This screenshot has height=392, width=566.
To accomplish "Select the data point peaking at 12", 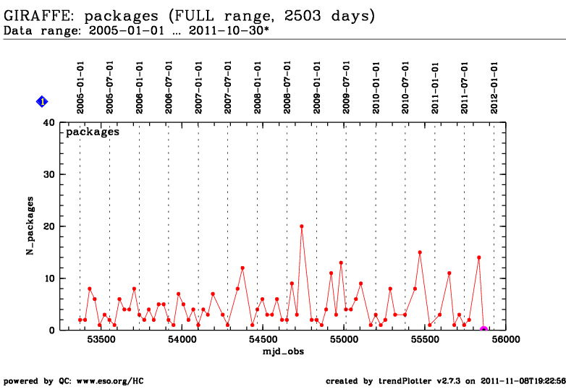I will (x=242, y=268).
